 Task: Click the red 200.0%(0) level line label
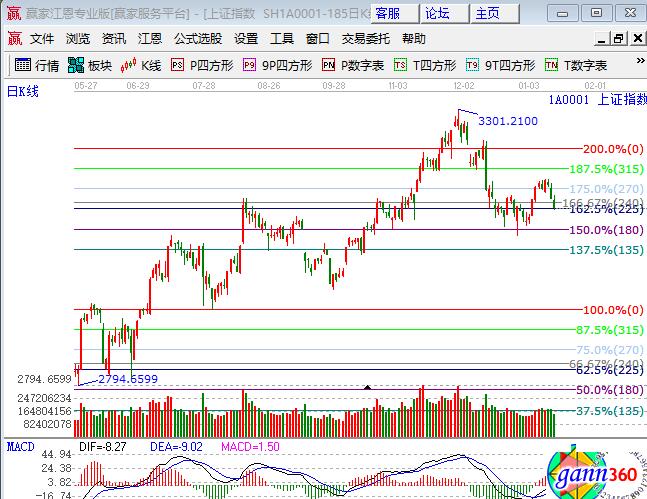(x=609, y=148)
